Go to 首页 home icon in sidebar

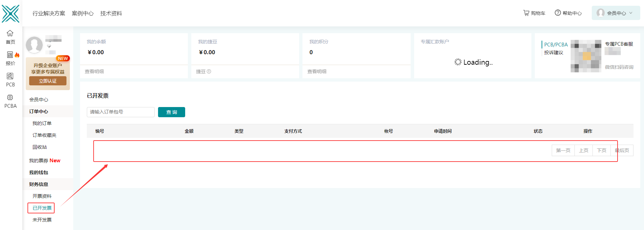(x=10, y=37)
